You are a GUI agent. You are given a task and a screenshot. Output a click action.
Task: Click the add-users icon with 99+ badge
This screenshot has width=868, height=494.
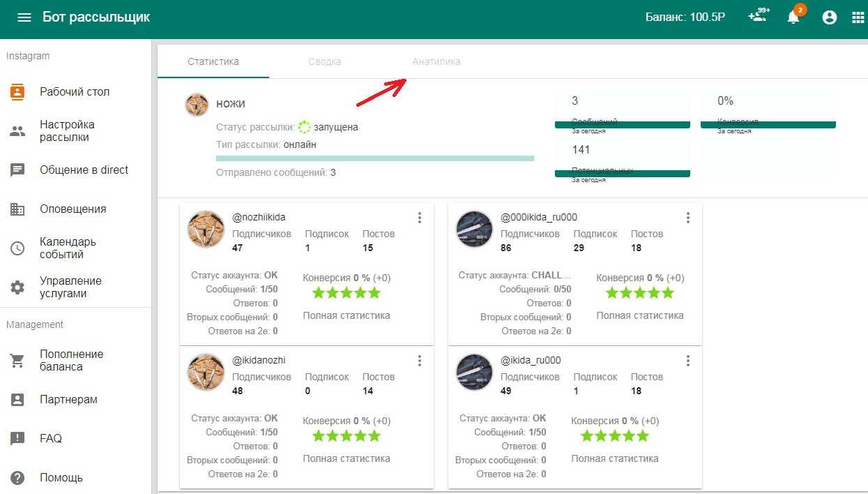[757, 17]
